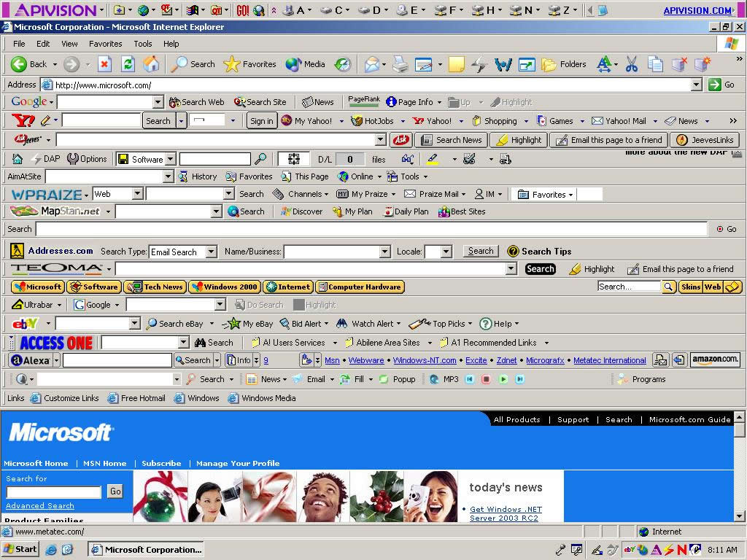Open the Tools menu
Viewport: 747px width, 560px height.
pyautogui.click(x=142, y=44)
